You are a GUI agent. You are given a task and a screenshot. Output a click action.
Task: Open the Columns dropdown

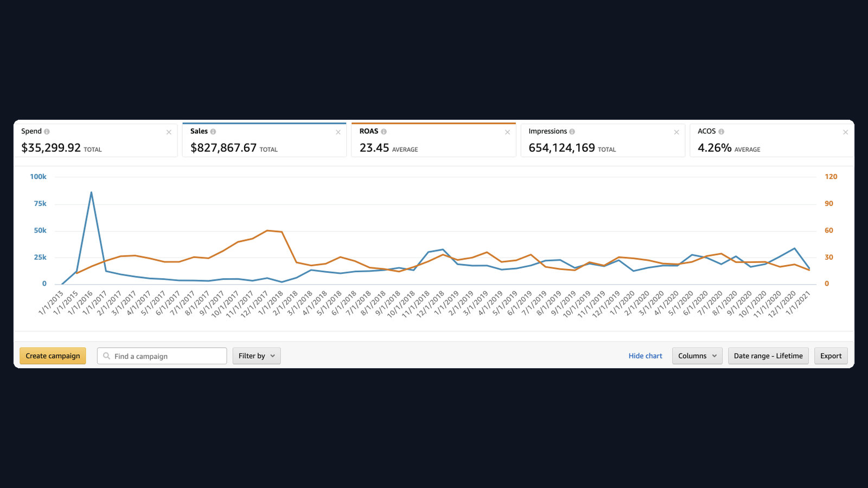pos(697,356)
